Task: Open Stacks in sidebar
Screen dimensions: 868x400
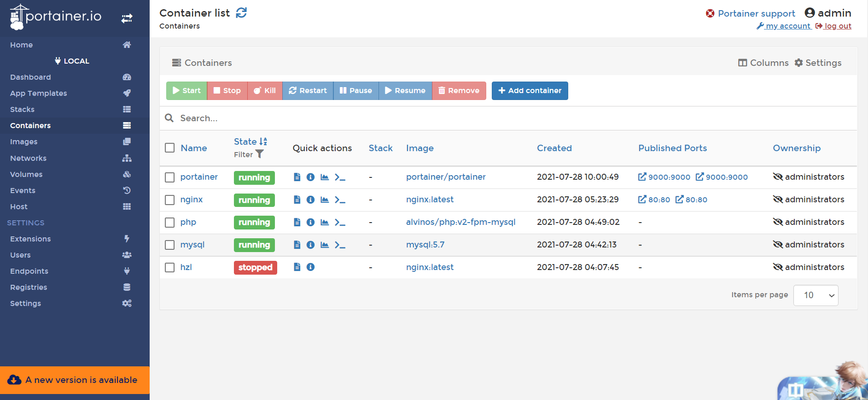Action: (75, 109)
